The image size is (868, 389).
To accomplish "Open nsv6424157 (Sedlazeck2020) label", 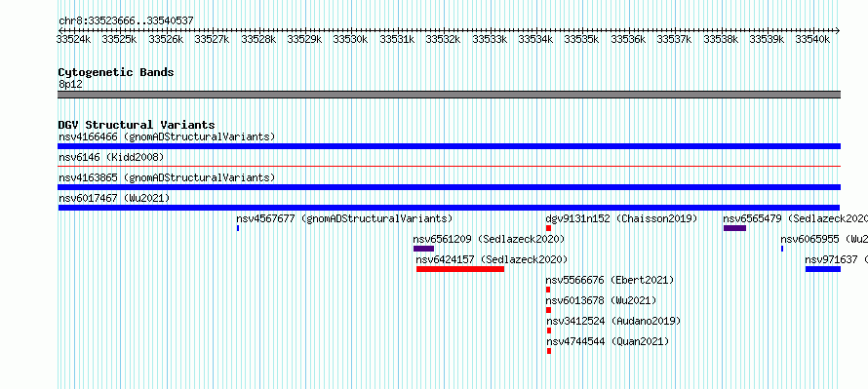I will 492,259.
